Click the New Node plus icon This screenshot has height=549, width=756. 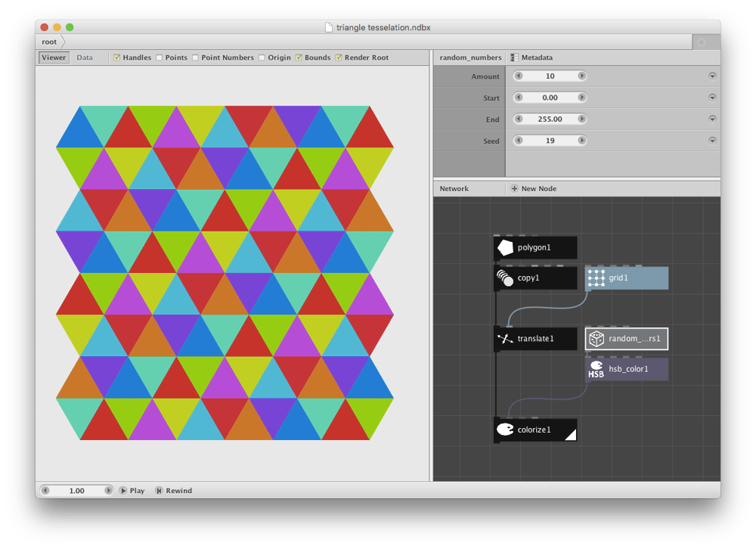(514, 188)
